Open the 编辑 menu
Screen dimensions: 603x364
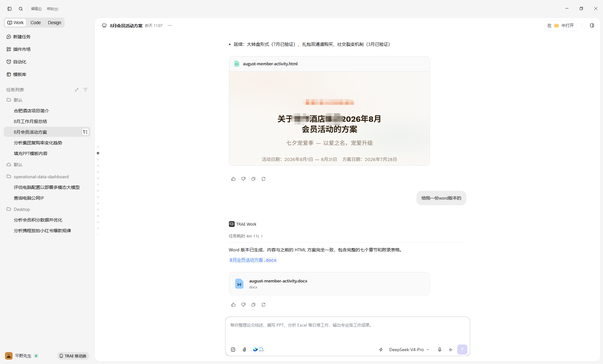tap(36, 9)
